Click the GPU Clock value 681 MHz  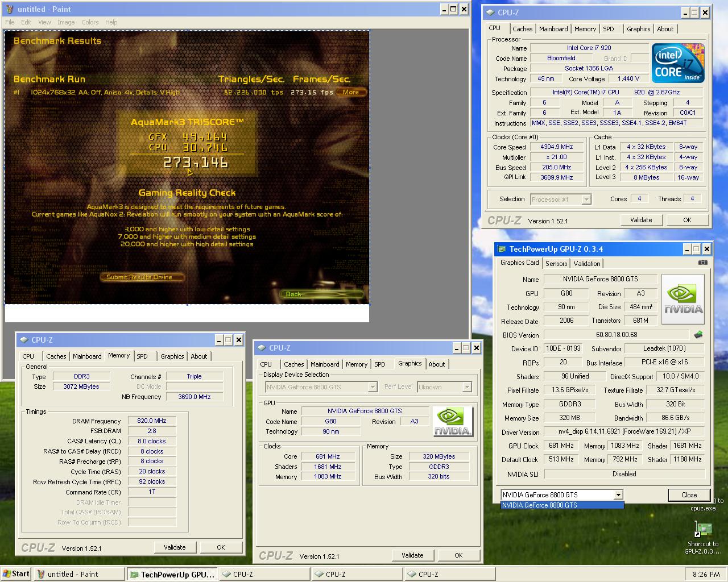coord(561,446)
